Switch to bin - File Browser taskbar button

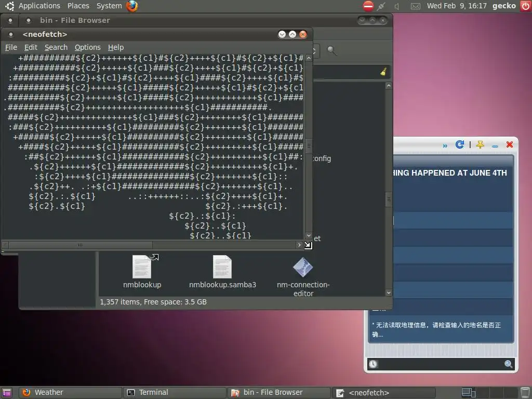279,393
